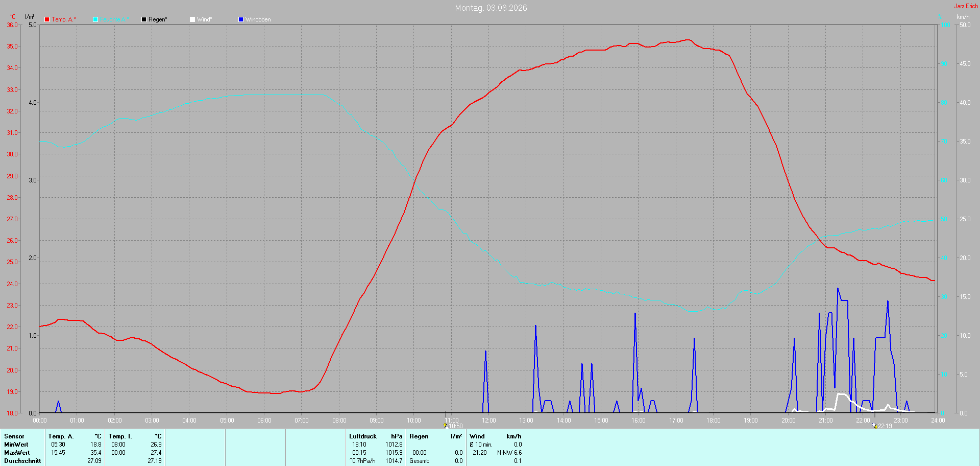Click the 'MinWert' row label
The image size is (980, 466).
point(16,445)
